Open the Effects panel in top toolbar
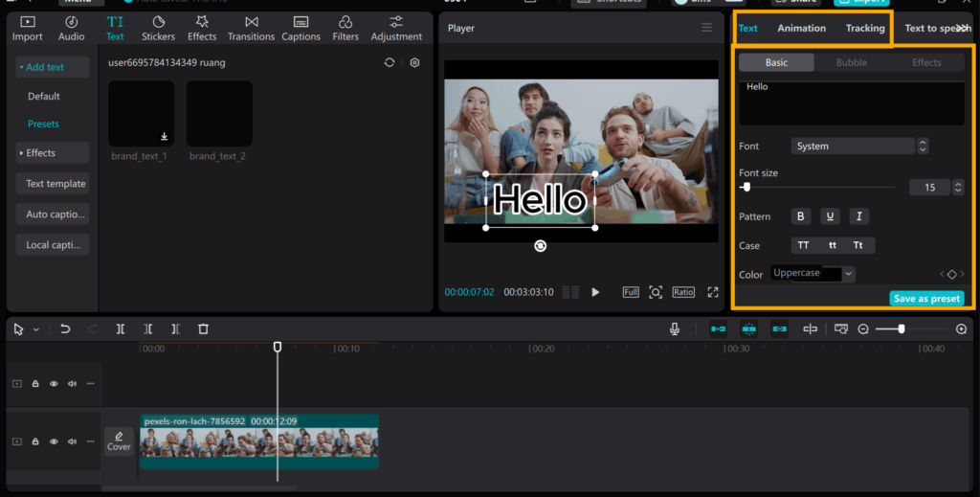 coord(202,29)
